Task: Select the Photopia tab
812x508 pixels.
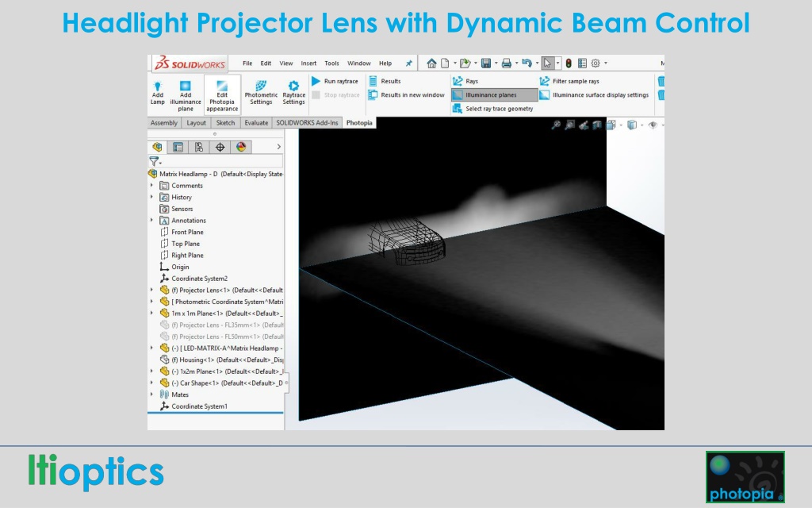Action: [x=359, y=123]
